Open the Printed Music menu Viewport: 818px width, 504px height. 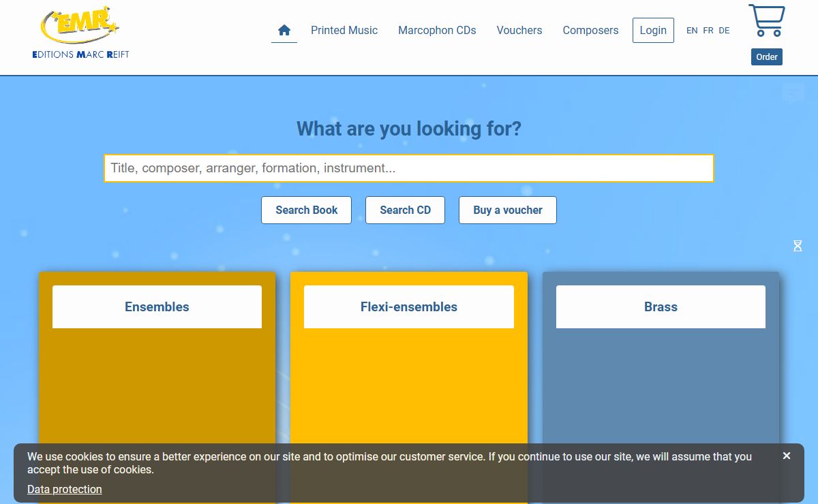pyautogui.click(x=344, y=30)
